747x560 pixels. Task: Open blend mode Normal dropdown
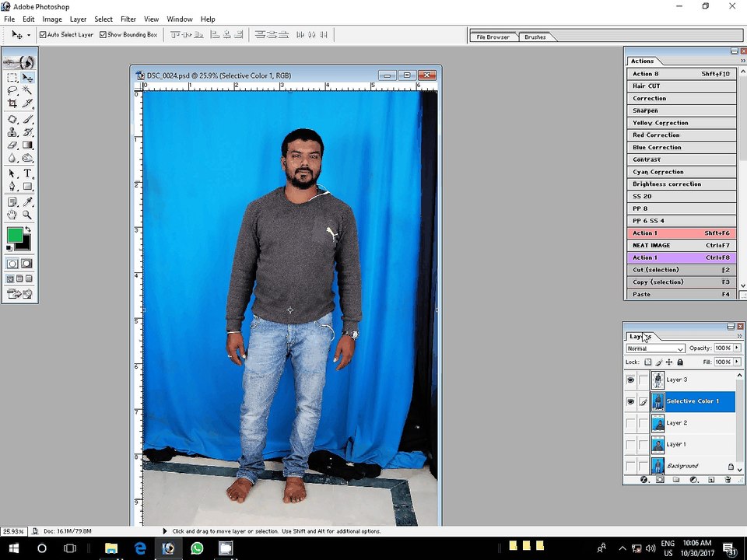[655, 348]
